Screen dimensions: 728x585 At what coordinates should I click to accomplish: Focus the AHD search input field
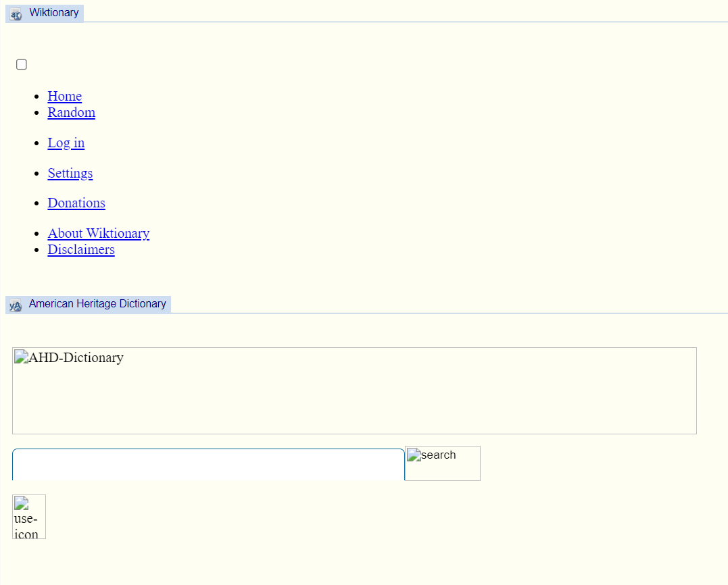(208, 465)
